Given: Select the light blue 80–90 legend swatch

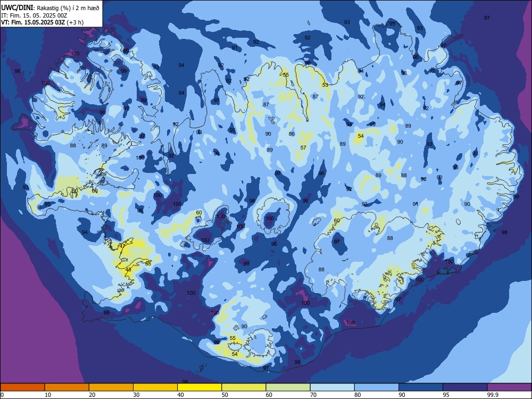Looking at the screenshot, I should 377,387.
